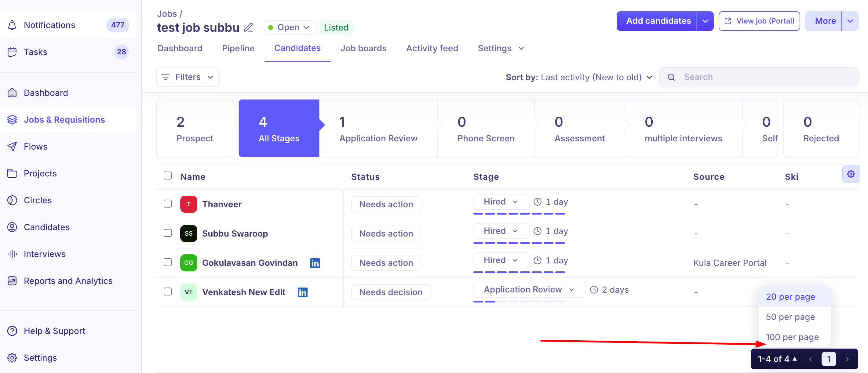Click Venkatesh's VE avatar

coord(189,292)
